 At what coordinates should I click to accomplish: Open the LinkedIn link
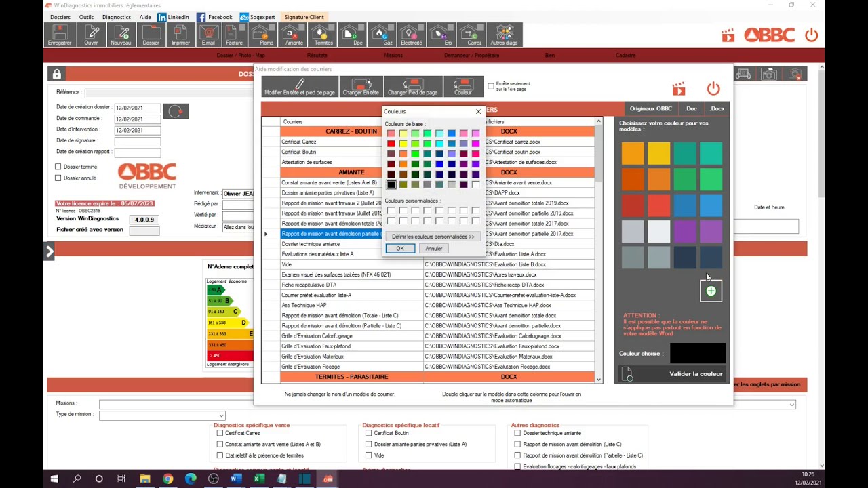[173, 17]
